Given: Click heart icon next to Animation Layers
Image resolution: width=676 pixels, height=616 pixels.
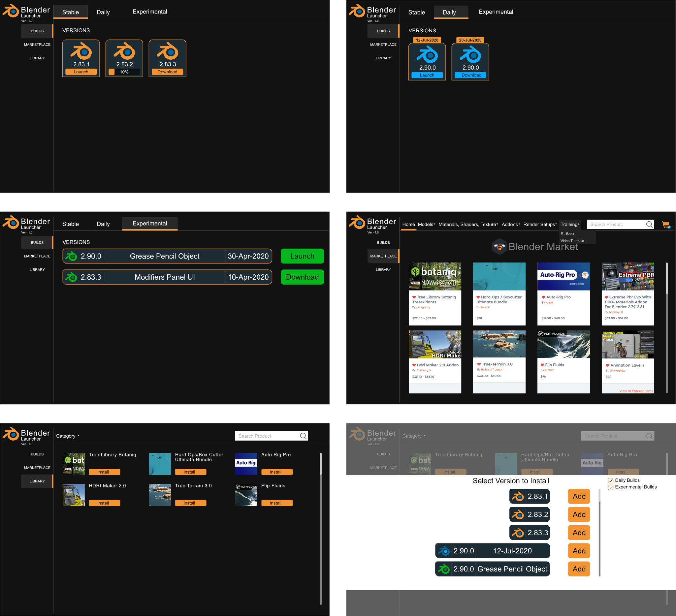Looking at the screenshot, I should [607, 365].
